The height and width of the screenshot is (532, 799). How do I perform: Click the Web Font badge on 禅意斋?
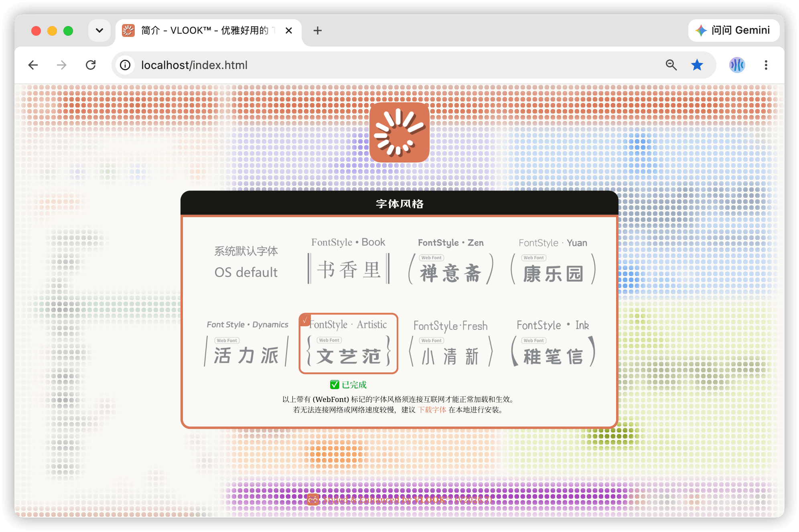point(431,258)
